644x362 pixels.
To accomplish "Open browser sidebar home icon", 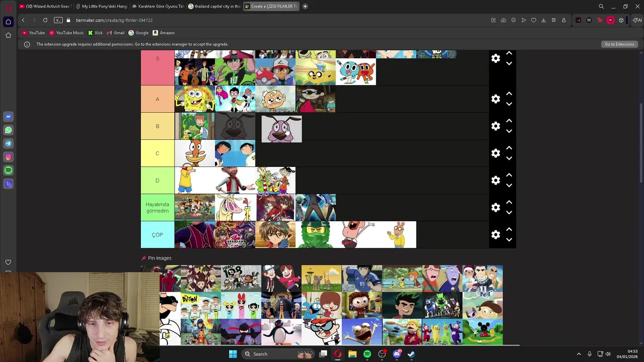I will pos(8,22).
